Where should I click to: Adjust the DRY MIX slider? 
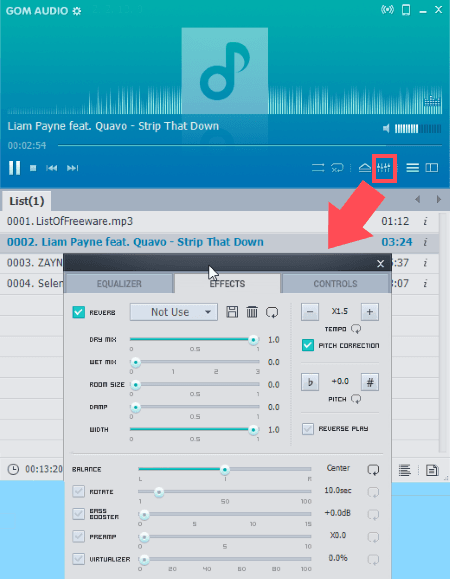click(195, 340)
